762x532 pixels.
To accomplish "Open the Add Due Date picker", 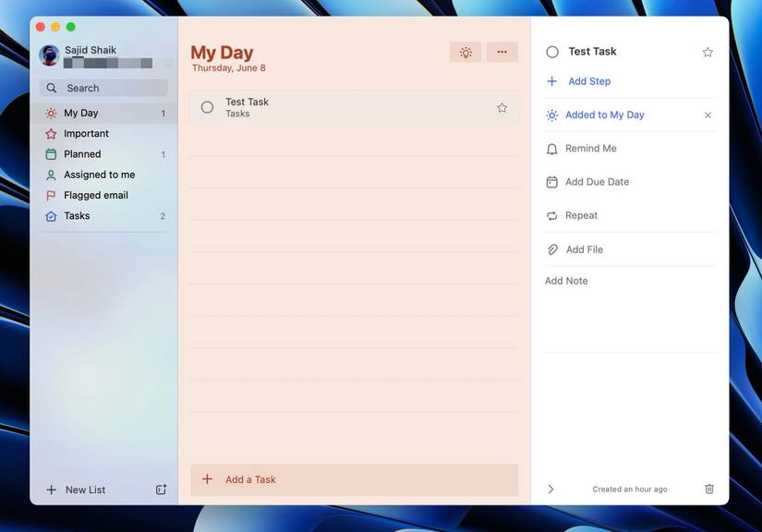I will click(630, 182).
